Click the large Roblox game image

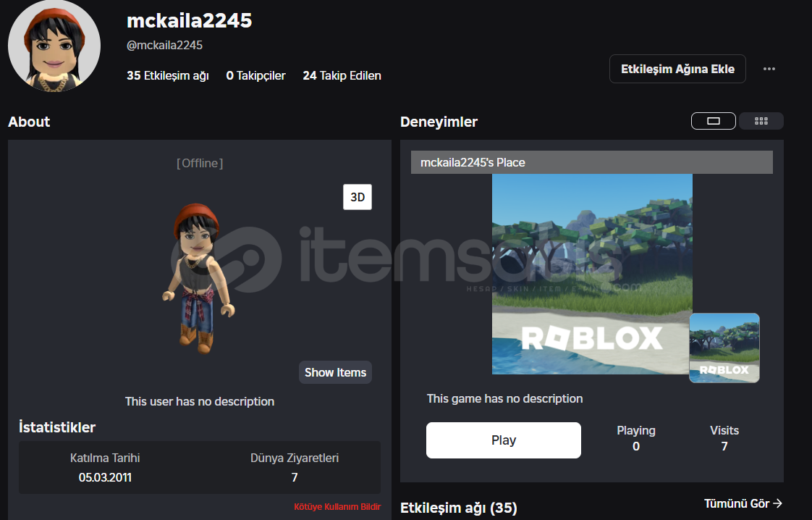(592, 274)
